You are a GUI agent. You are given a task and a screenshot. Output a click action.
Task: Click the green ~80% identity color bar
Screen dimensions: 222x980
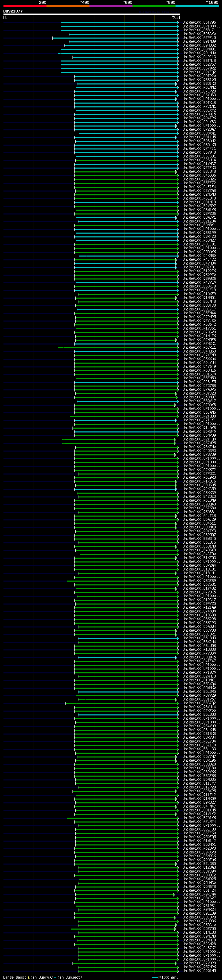coord(154,6)
